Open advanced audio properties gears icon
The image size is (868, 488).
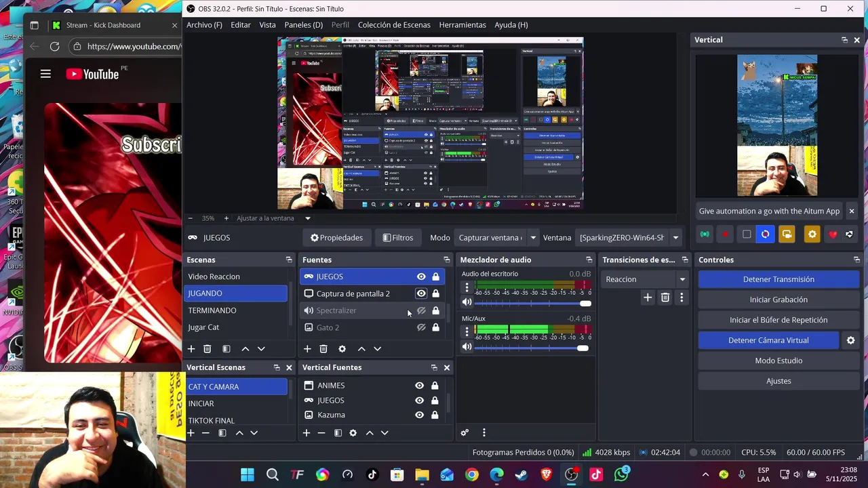465,432
